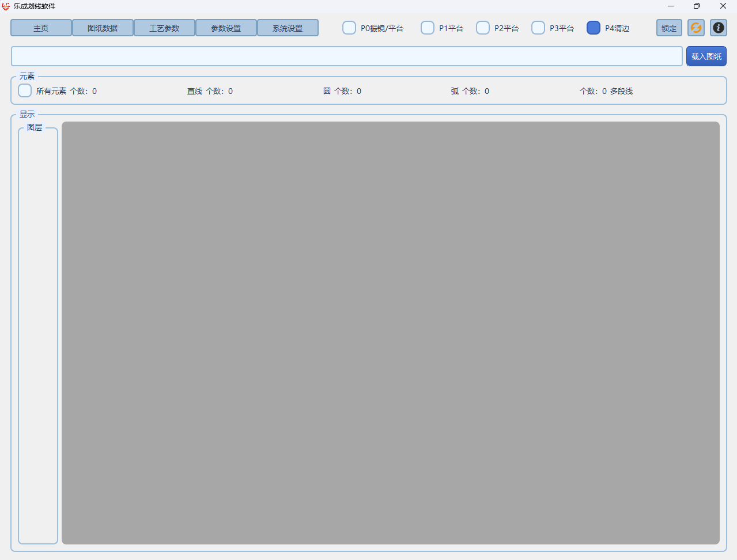Click the 乐成划线软件 app logo icon

pyautogui.click(x=6, y=6)
